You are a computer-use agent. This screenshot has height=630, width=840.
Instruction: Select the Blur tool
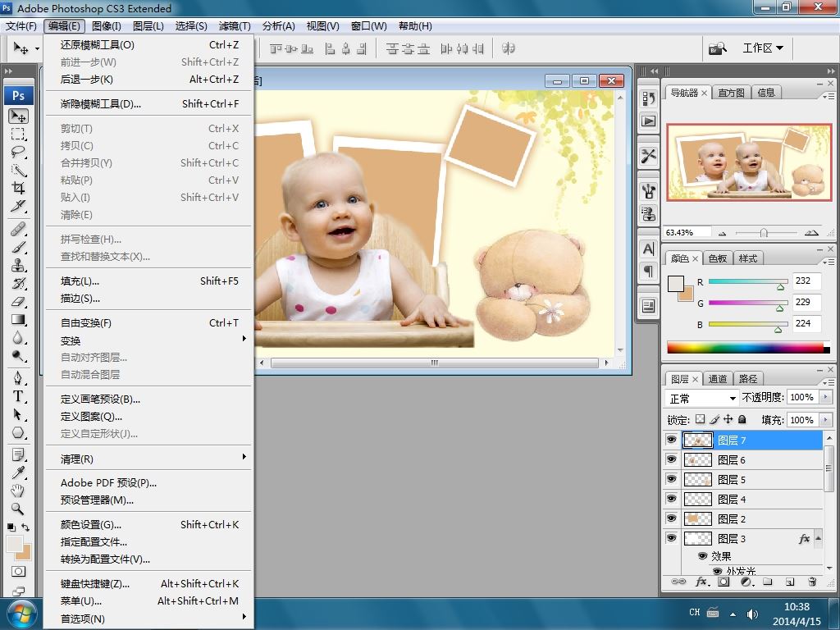tap(18, 338)
